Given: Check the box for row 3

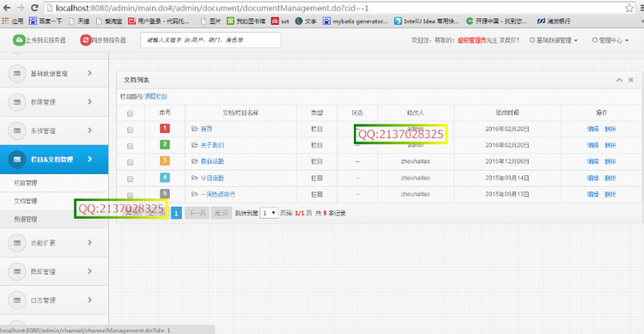Looking at the screenshot, I should pos(131,162).
